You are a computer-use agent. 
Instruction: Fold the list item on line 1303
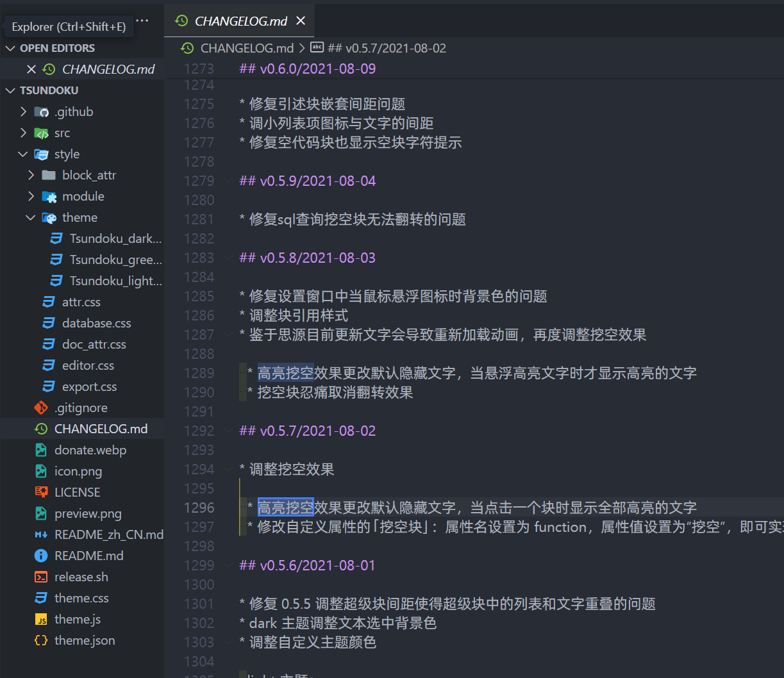coord(229,642)
